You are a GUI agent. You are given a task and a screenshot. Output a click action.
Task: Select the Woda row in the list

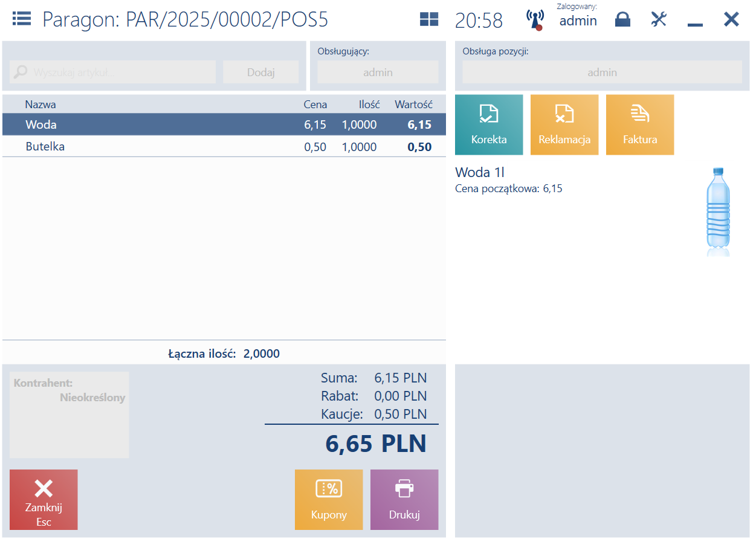pyautogui.click(x=224, y=124)
